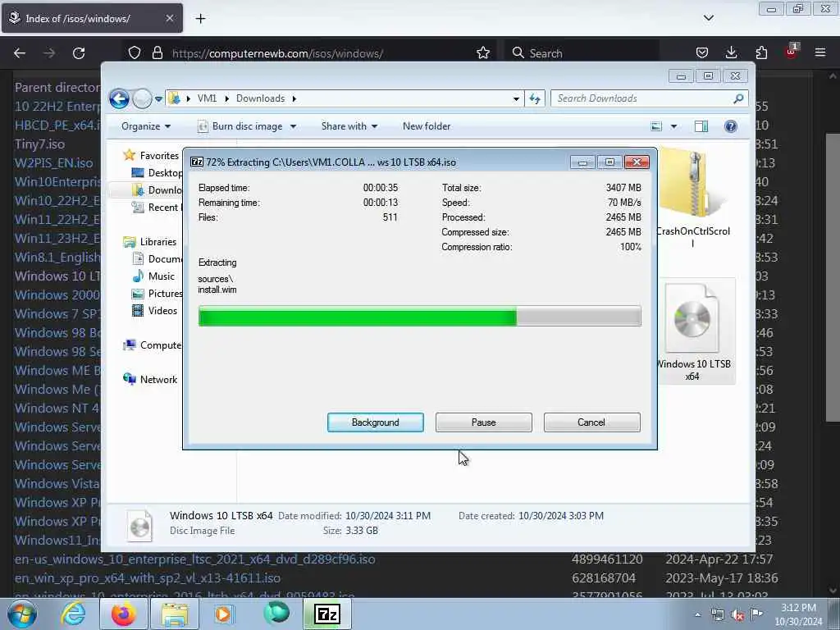Open Firefox tracking protection shield

point(135,53)
